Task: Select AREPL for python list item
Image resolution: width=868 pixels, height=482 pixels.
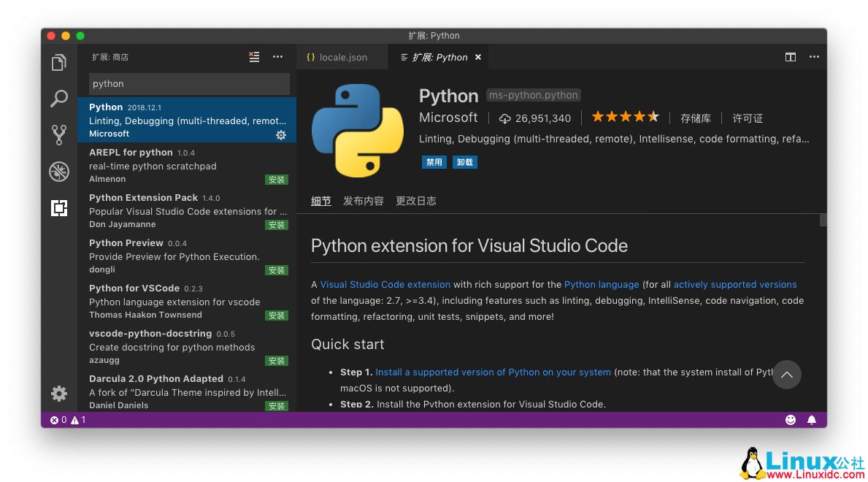Action: tap(187, 165)
